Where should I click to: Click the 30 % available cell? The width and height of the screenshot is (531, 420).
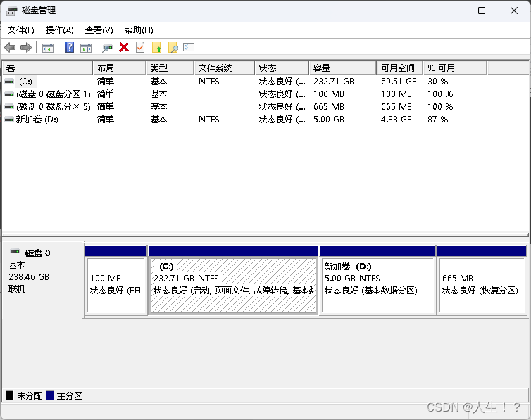pos(437,82)
